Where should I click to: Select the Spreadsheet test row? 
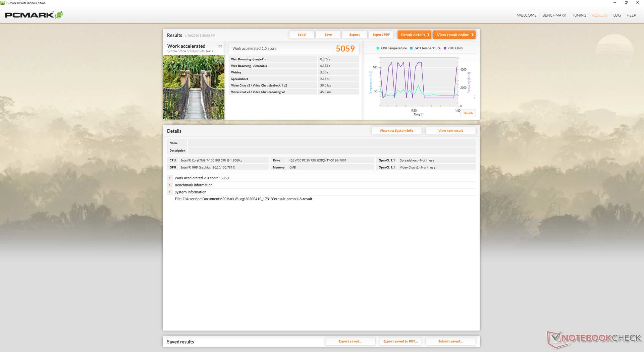click(x=294, y=79)
